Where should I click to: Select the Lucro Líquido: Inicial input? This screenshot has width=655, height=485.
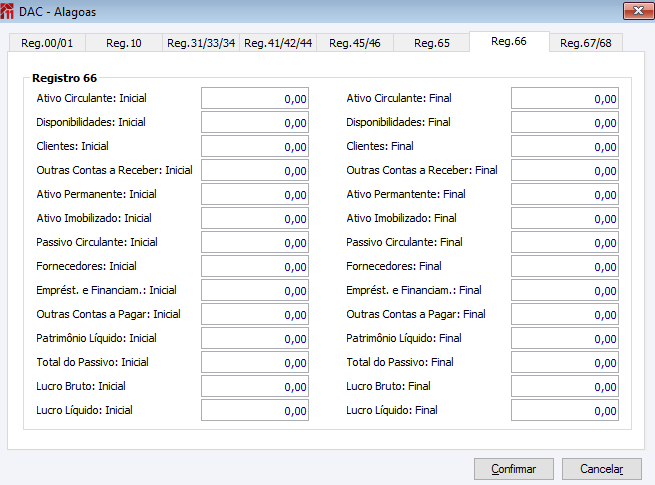pyautogui.click(x=255, y=411)
